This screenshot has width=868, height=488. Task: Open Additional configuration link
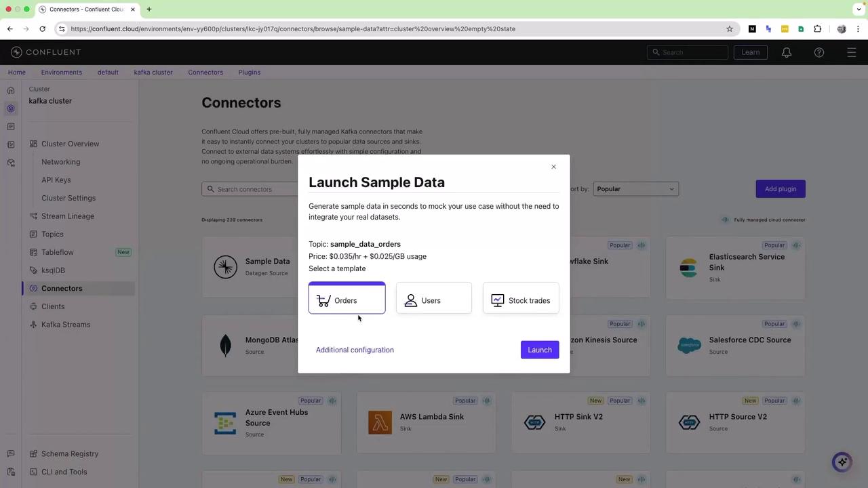[x=355, y=350]
